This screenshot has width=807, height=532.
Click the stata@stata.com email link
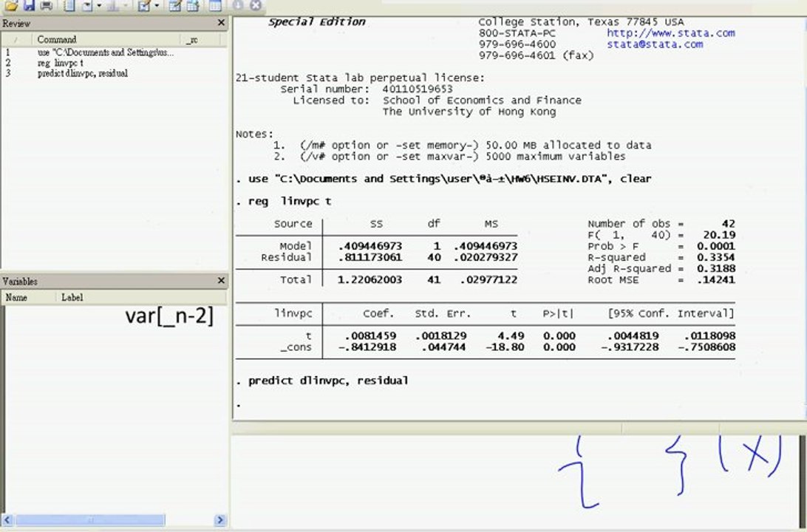[655, 44]
